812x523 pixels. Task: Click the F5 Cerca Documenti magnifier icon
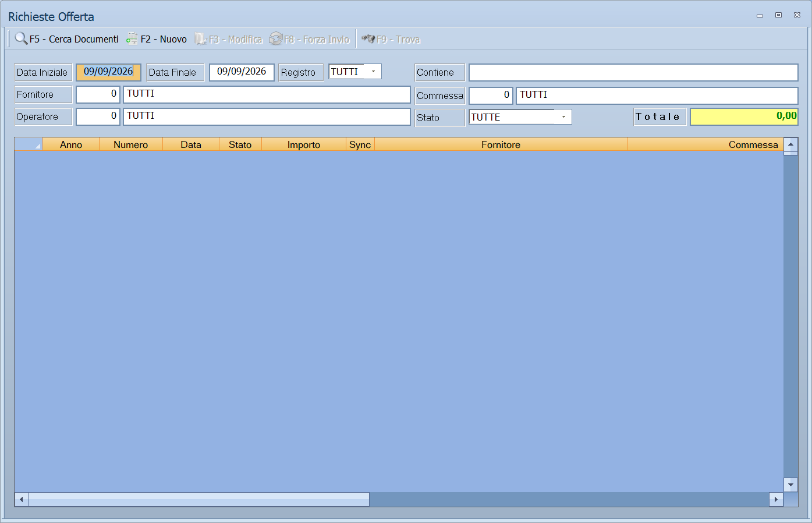21,38
